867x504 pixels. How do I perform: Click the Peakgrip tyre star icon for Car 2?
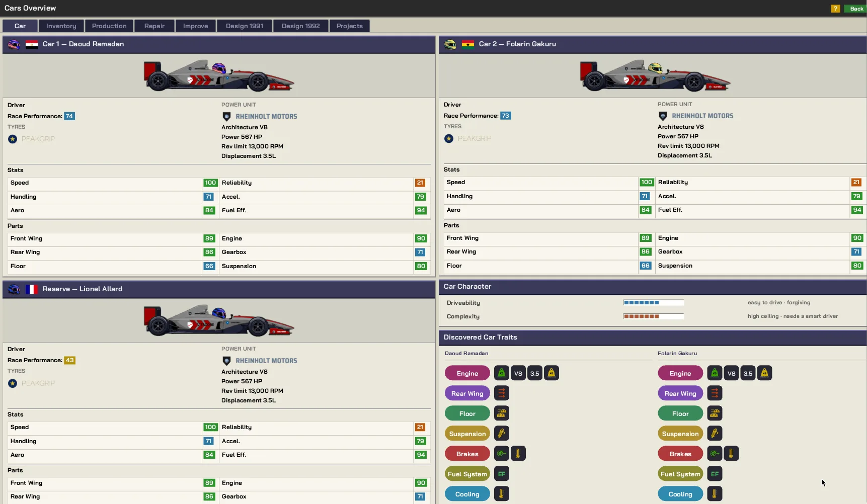449,138
